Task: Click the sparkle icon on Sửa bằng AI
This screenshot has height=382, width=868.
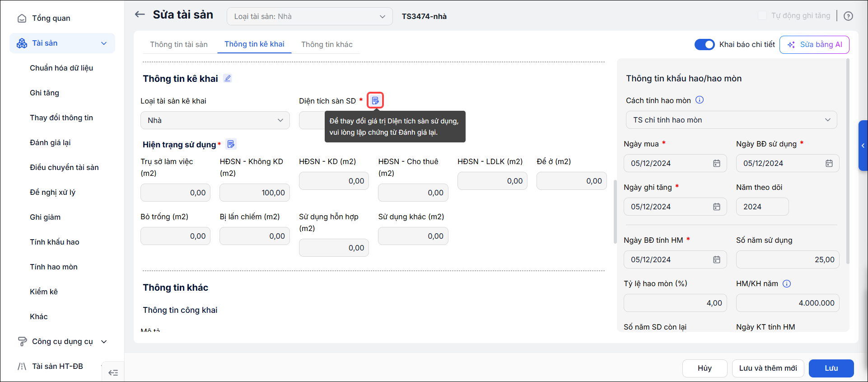Action: [791, 45]
